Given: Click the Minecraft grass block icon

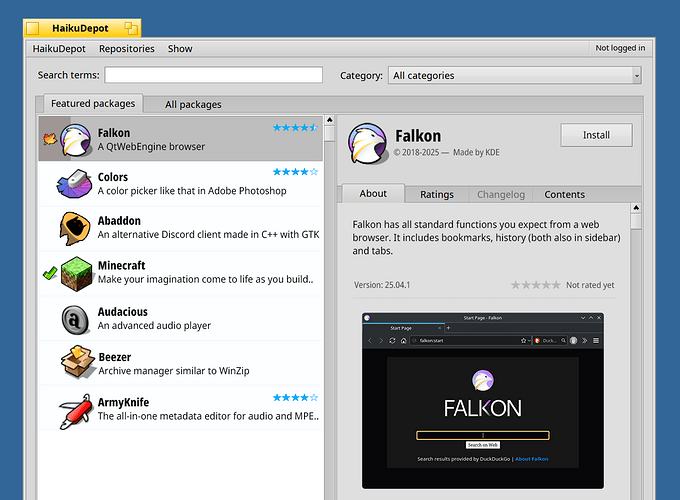Looking at the screenshot, I should 76,274.
